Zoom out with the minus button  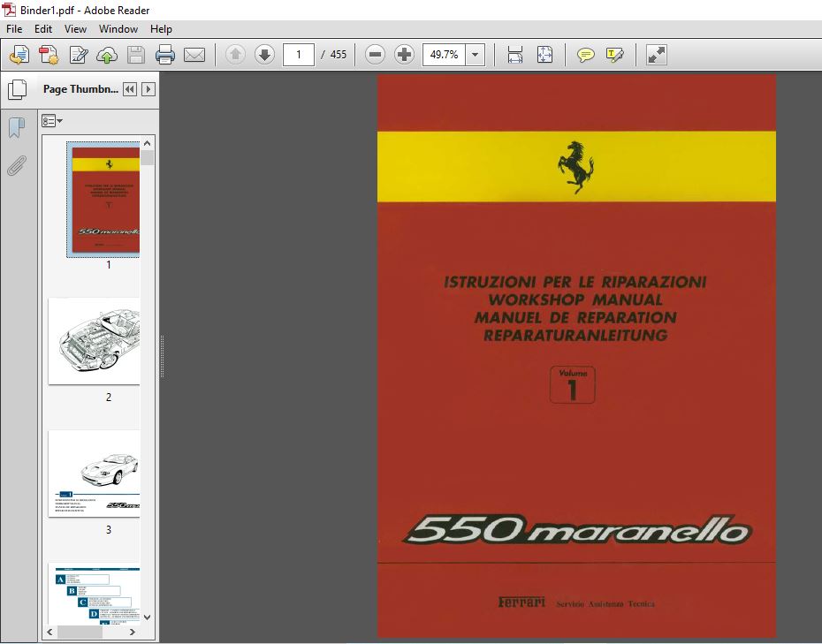[x=375, y=55]
